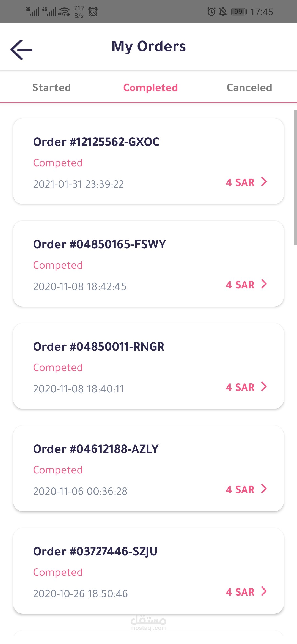
Task: Click chevron next to order #04612188-AZLY price
Action: pos(264,489)
